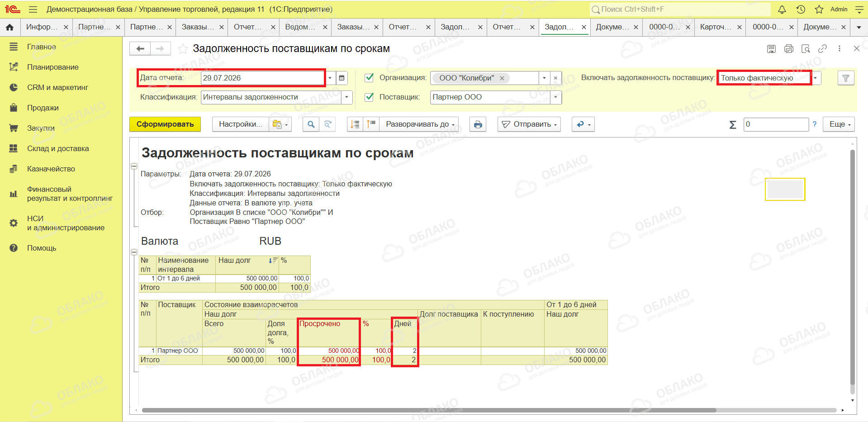
Task: Expand the Включать задолженность поставщику dropdown
Action: [x=816, y=78]
